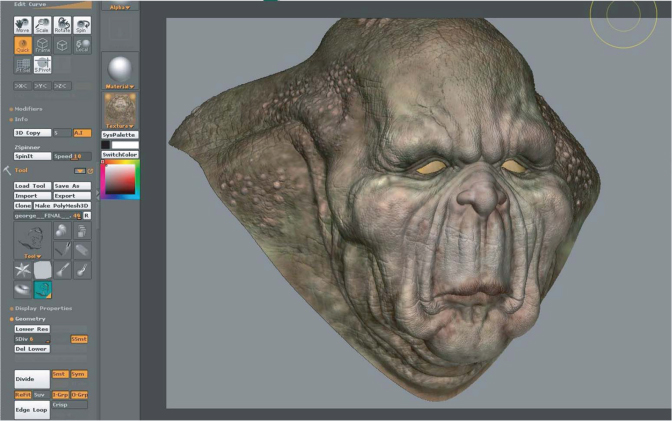Activate the Quick render mode icon

tap(22, 45)
